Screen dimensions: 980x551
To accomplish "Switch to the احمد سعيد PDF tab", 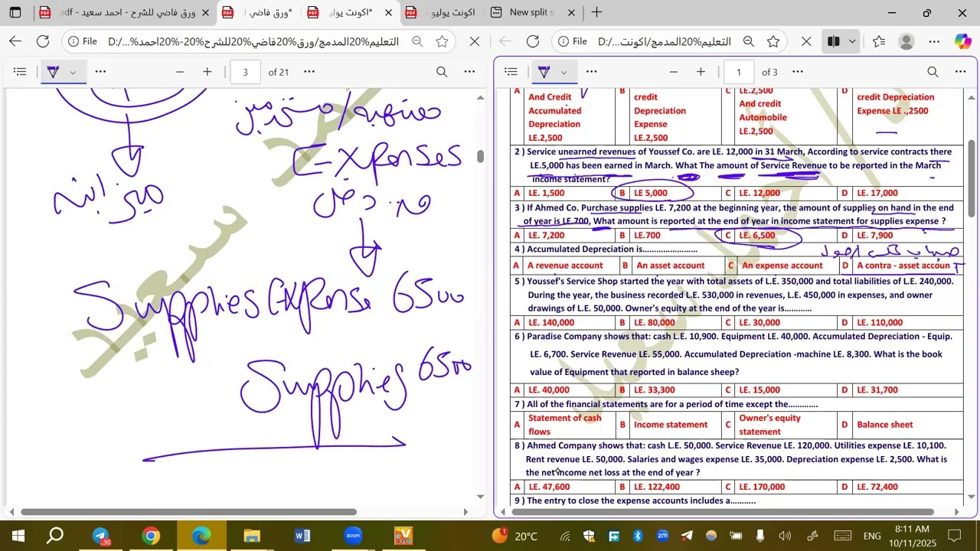I will tap(123, 12).
